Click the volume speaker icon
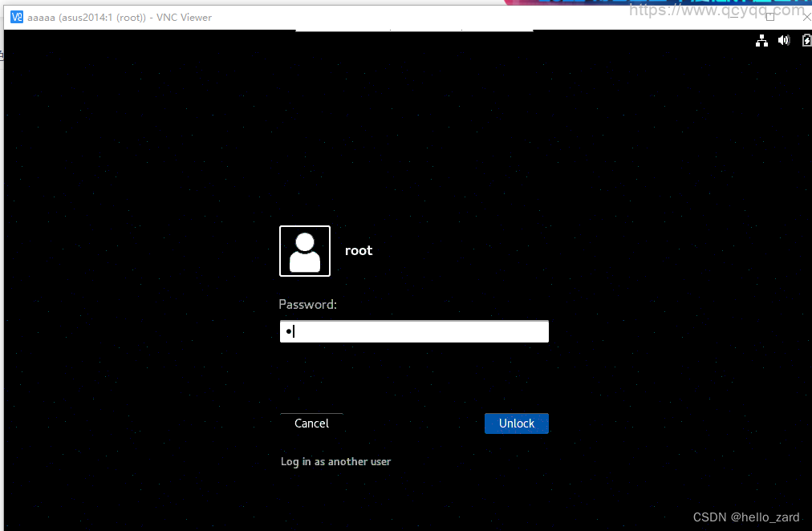 point(784,41)
